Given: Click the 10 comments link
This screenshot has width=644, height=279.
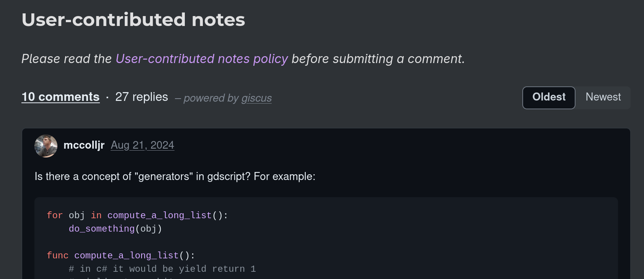Looking at the screenshot, I should point(60,97).
